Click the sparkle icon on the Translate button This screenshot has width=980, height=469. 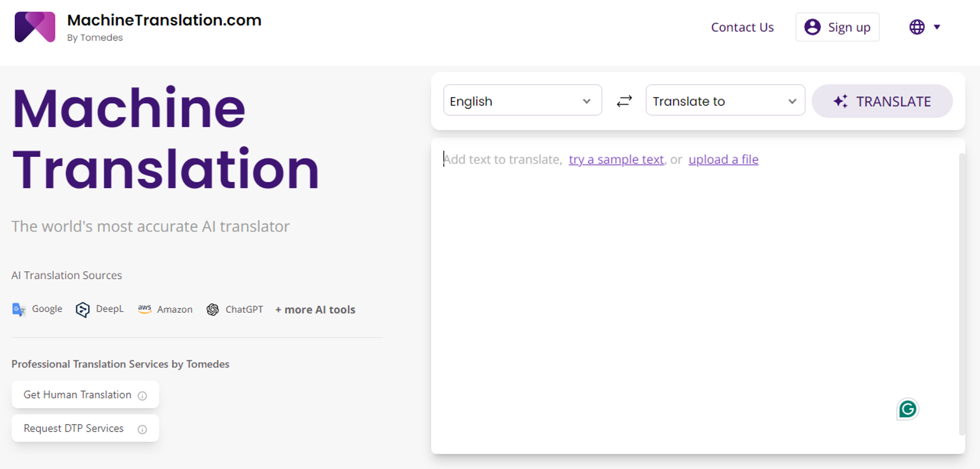coord(840,101)
